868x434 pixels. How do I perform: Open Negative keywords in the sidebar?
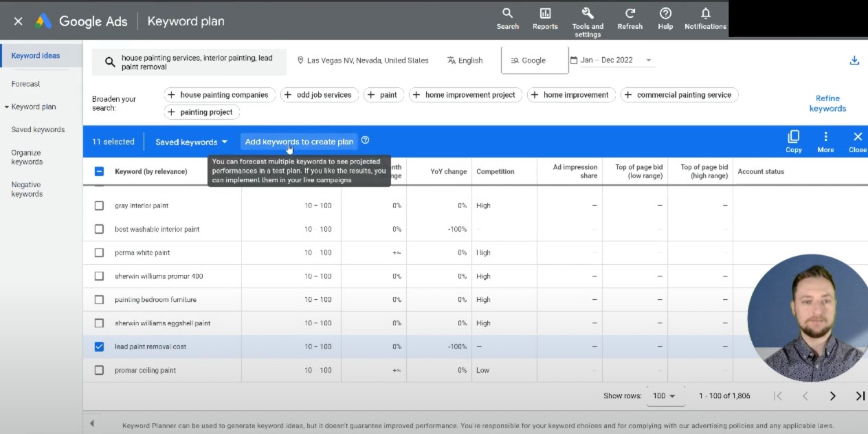[x=27, y=189]
